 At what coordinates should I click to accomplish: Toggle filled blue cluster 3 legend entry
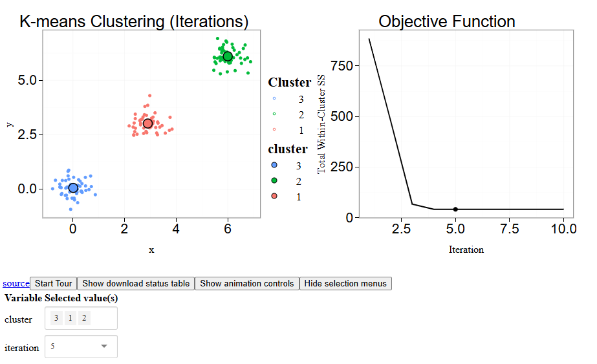pos(274,166)
